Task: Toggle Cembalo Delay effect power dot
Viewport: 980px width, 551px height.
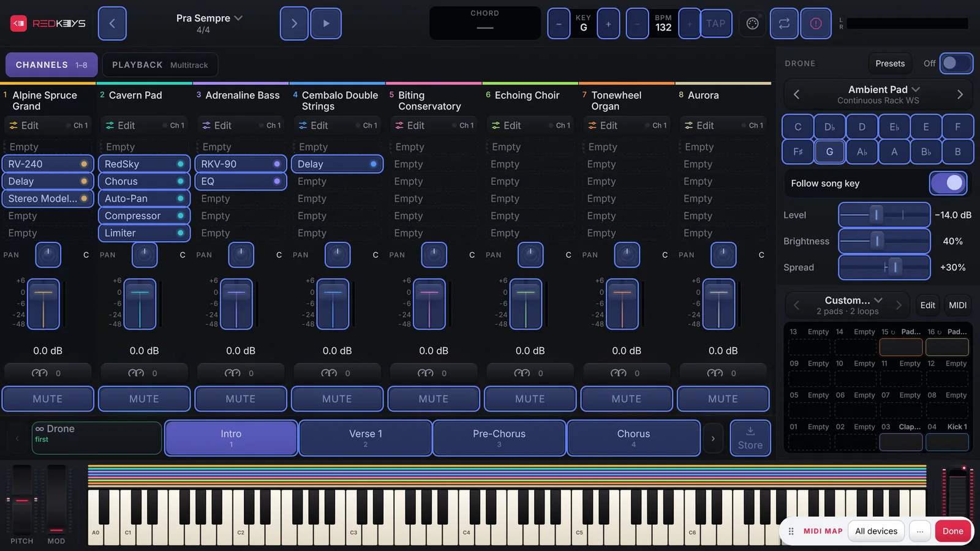Action: [373, 164]
